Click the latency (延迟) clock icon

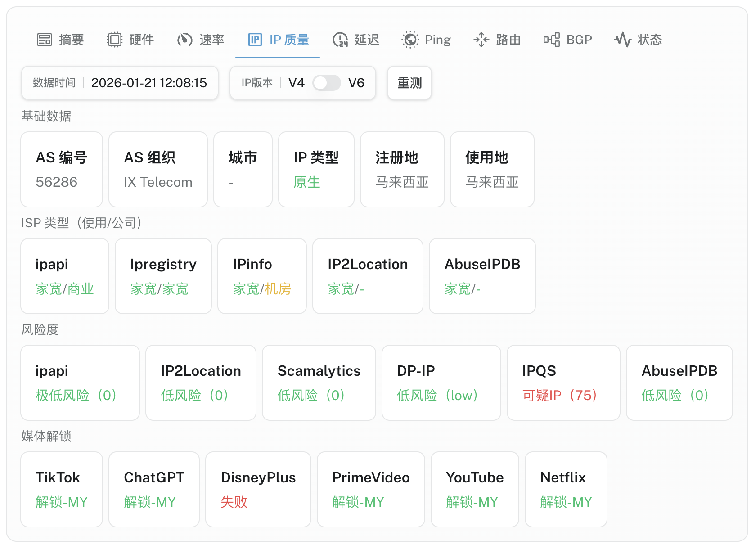pos(340,40)
